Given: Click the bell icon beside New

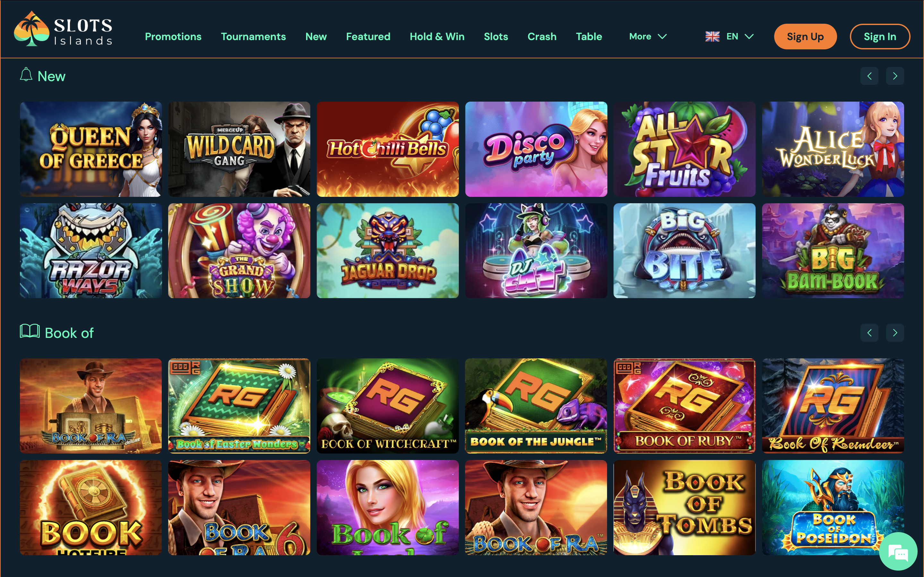Looking at the screenshot, I should click(26, 75).
